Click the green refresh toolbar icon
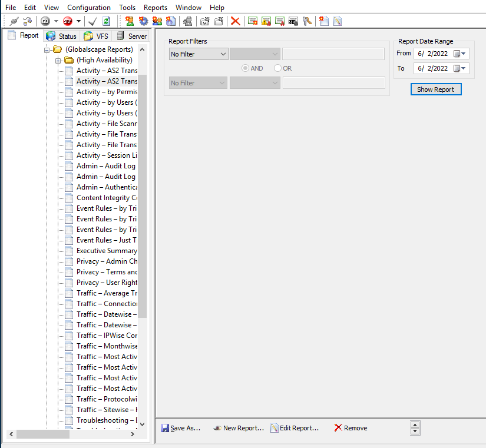 [106, 21]
